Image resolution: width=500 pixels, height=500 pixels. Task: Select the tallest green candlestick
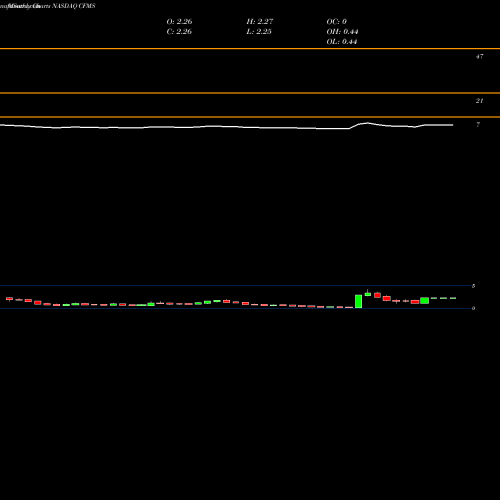(x=358, y=301)
